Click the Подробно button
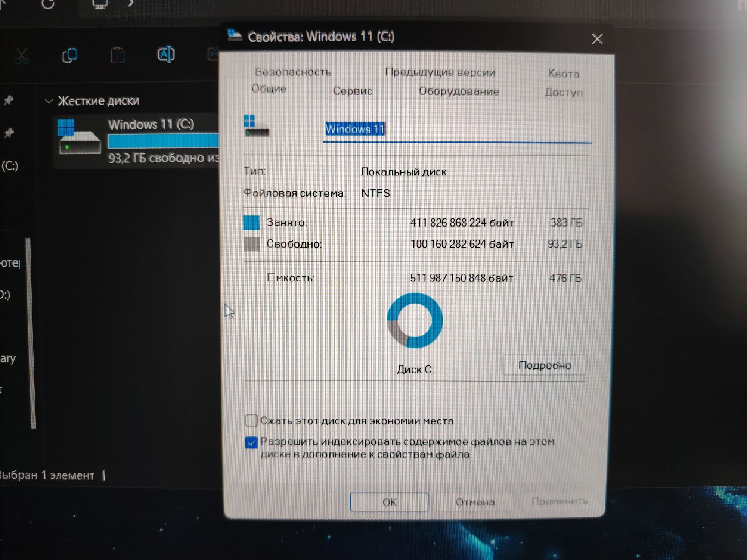747x560 pixels. (x=545, y=365)
